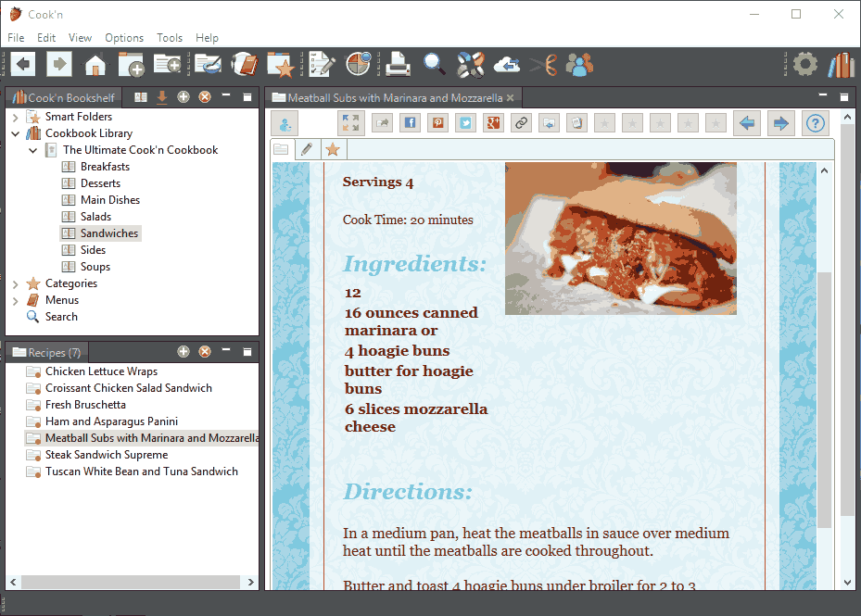Open the Edit menu

[46, 37]
